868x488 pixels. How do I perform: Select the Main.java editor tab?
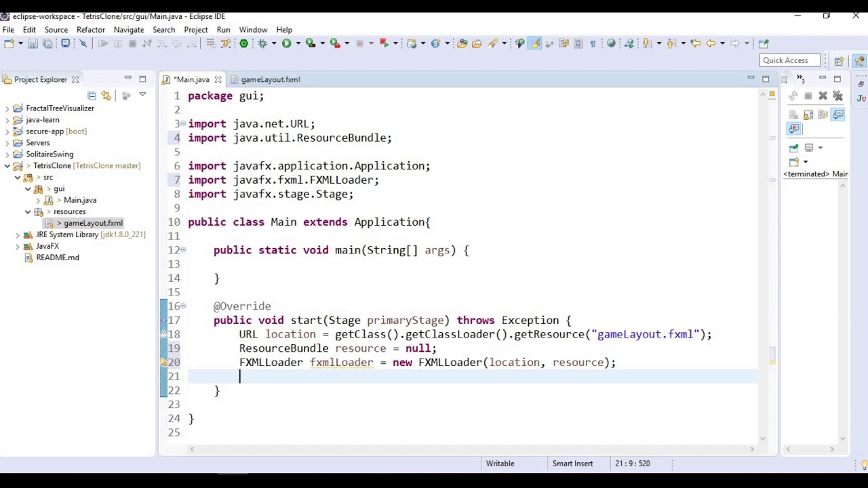(192, 79)
